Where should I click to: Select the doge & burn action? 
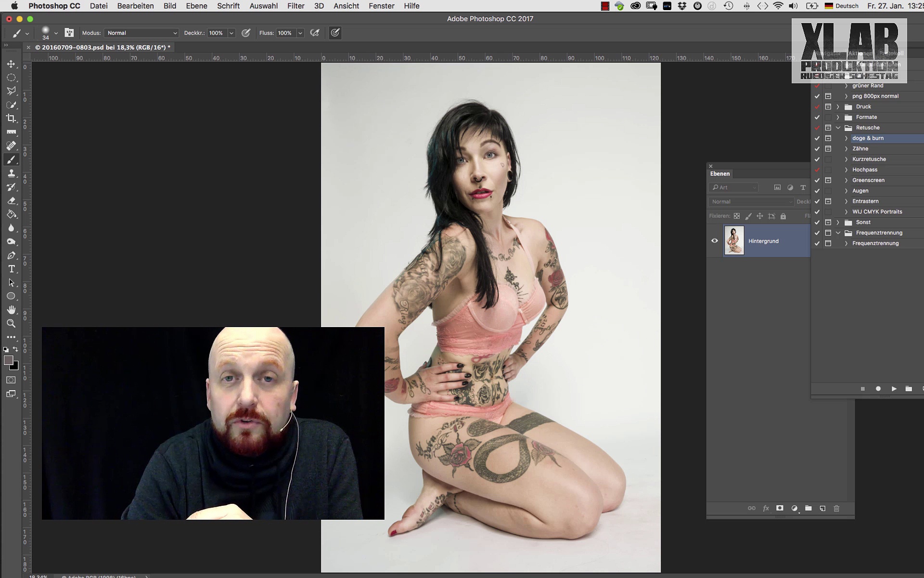(868, 138)
